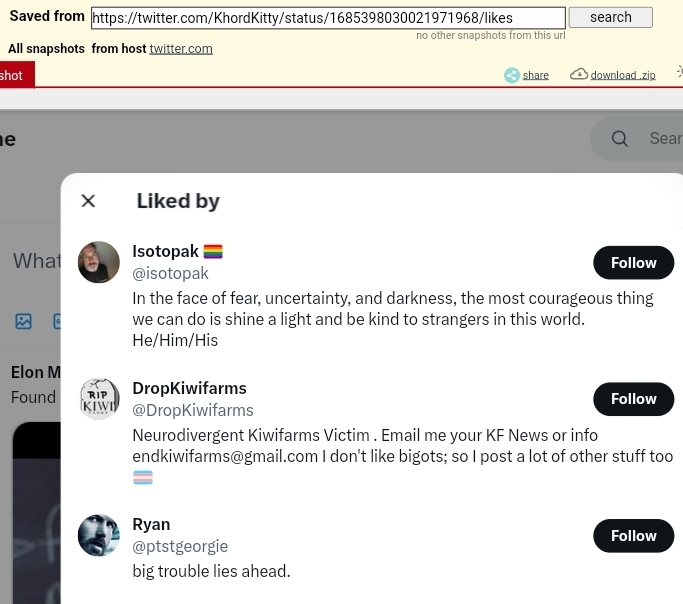Open the twitter.com host snapshots link
Image resolution: width=683 pixels, height=604 pixels.
(x=181, y=49)
